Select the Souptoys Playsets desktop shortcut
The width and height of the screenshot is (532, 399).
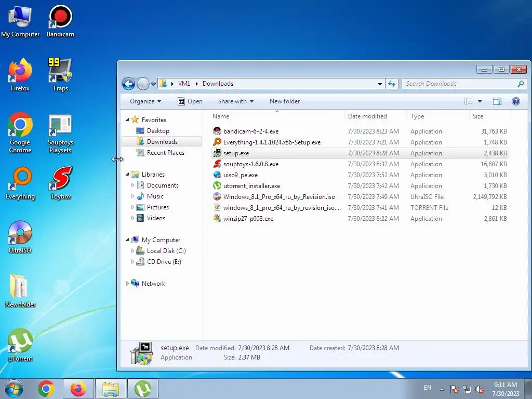coord(60,132)
